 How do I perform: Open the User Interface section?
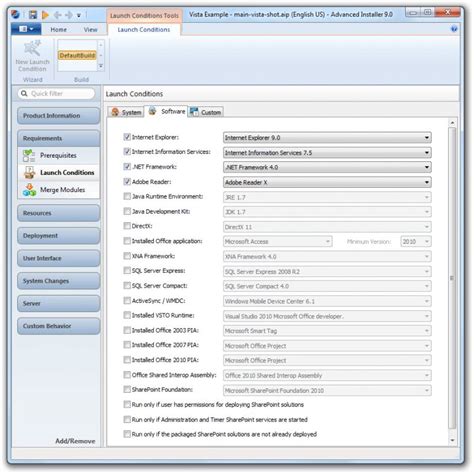[58, 258]
